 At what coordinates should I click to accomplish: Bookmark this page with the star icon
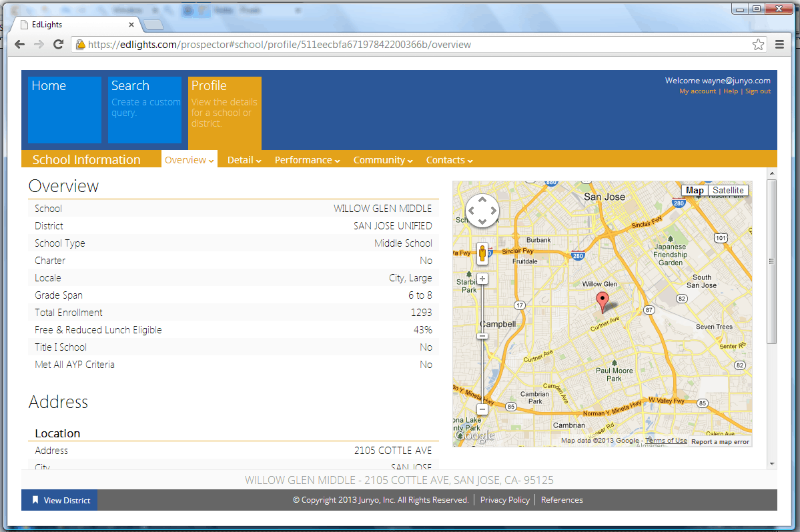click(x=758, y=44)
